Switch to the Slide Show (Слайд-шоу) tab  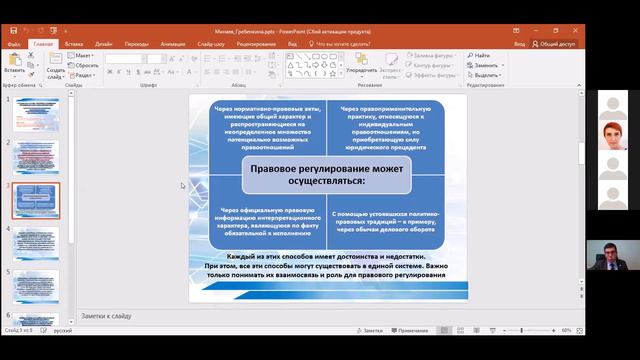[211, 44]
